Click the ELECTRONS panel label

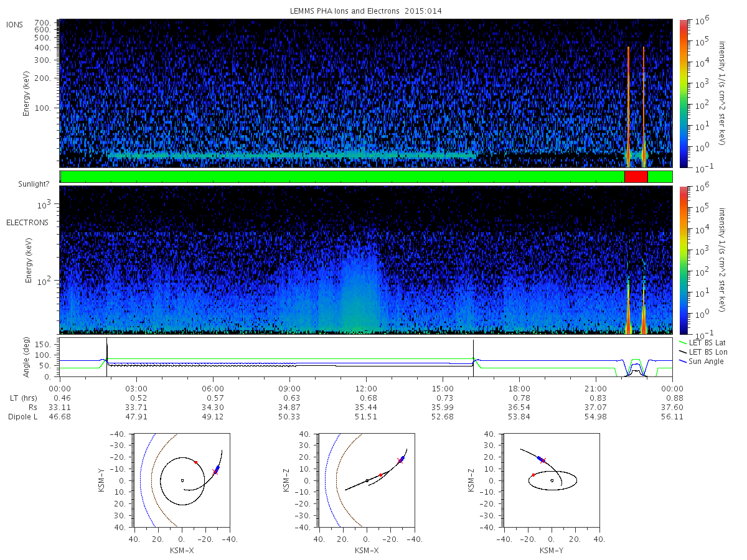tap(27, 222)
